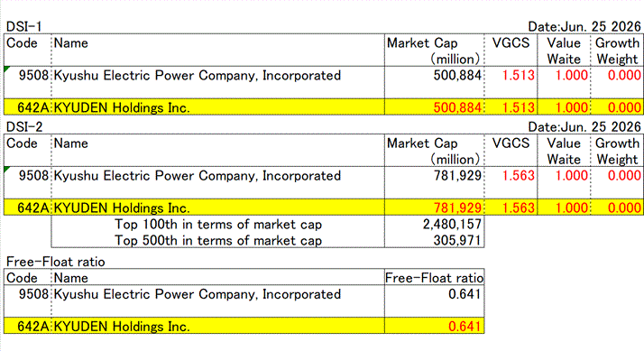The width and height of the screenshot is (644, 351).
Task: Select the Value Waite header in DSI-1
Action: (x=564, y=51)
